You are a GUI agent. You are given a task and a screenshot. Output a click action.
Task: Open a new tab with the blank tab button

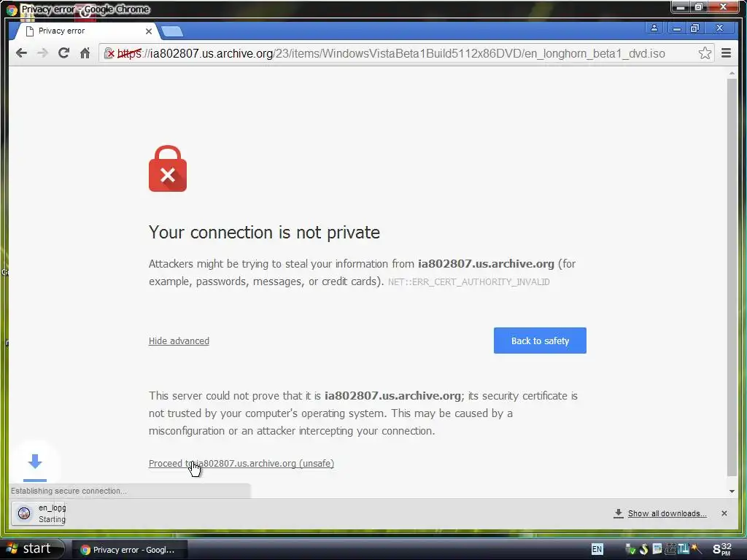point(172,31)
